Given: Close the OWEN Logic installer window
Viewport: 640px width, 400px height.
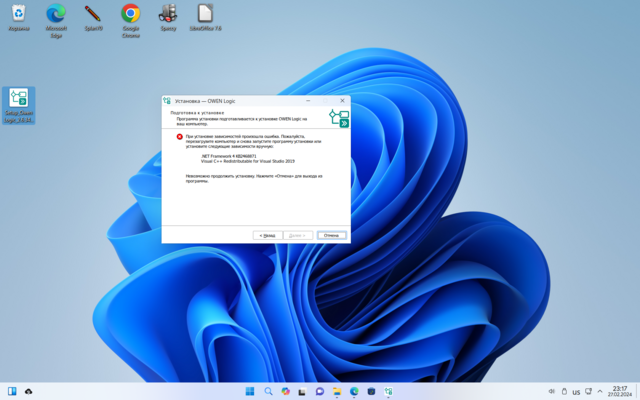Looking at the screenshot, I should 342,100.
